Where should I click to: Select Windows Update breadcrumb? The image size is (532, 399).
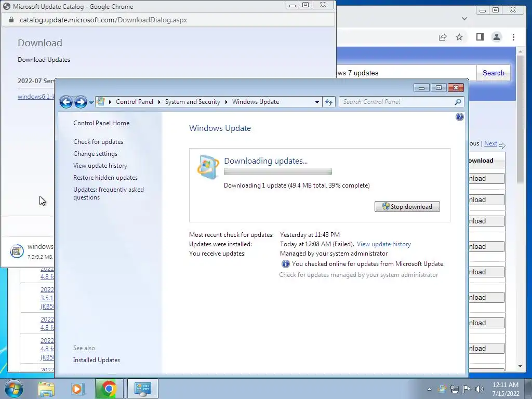tap(256, 102)
